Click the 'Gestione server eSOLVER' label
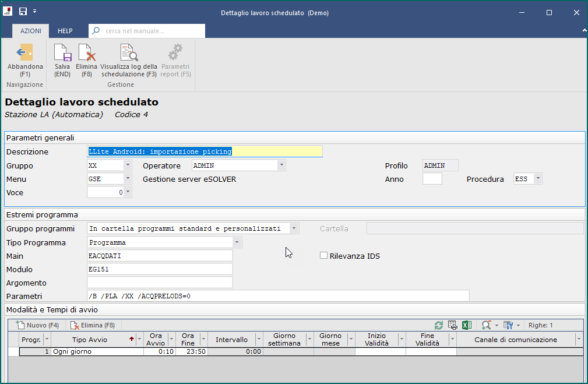This screenshot has width=588, height=384. coord(189,179)
